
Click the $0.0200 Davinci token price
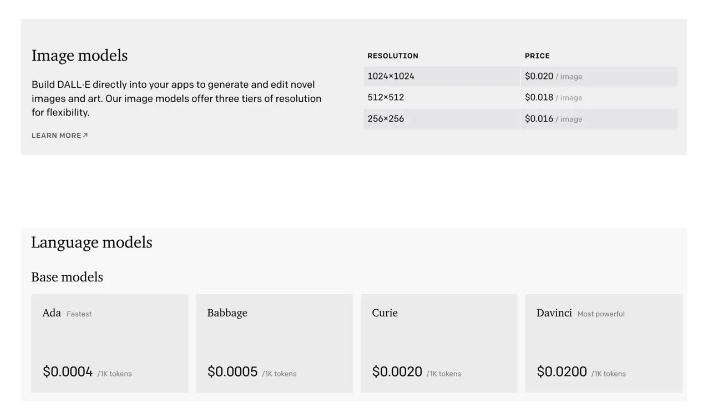tap(562, 372)
